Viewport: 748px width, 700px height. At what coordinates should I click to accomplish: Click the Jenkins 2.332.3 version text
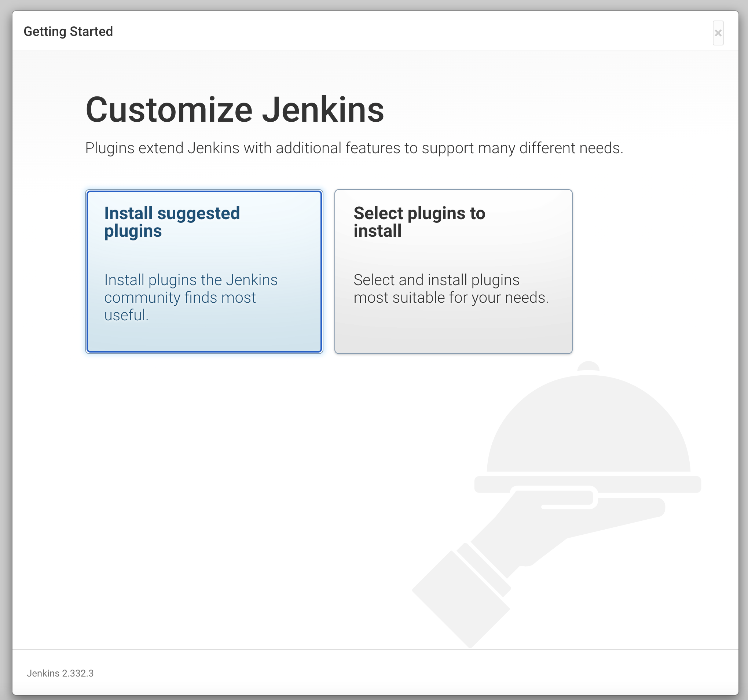60,673
